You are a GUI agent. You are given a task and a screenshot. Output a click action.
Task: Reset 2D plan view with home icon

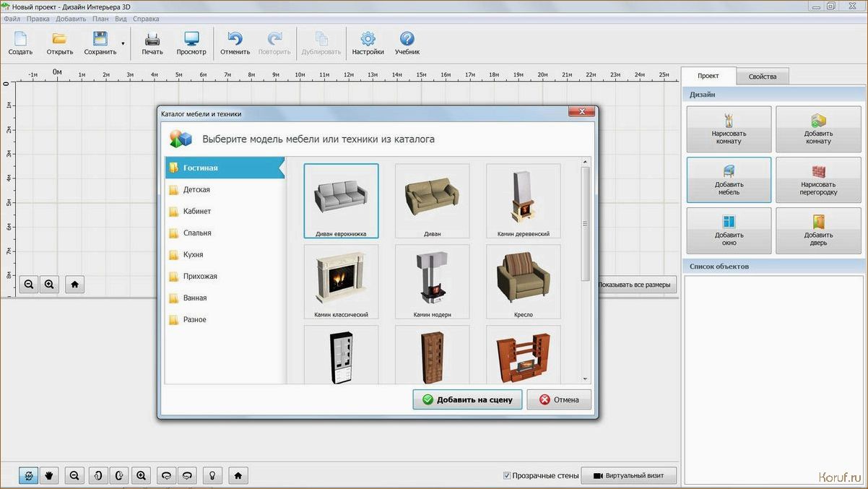tap(75, 285)
